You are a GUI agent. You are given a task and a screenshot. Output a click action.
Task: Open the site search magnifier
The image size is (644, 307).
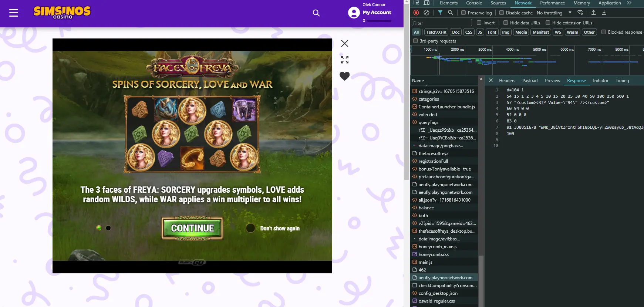316,13
